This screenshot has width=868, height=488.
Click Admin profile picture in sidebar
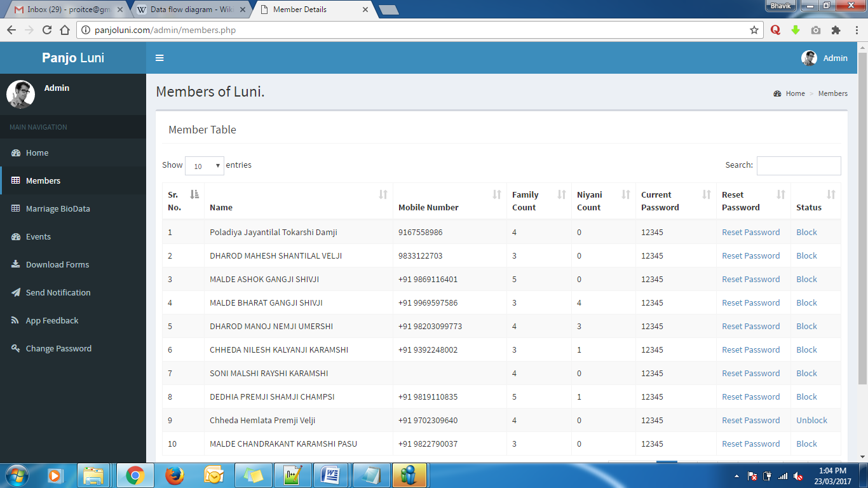[x=20, y=94]
